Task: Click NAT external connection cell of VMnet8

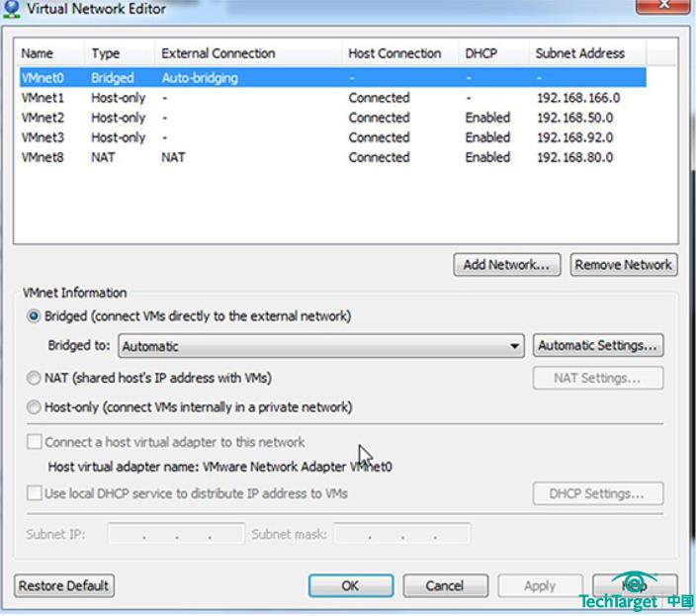Action: (x=173, y=157)
